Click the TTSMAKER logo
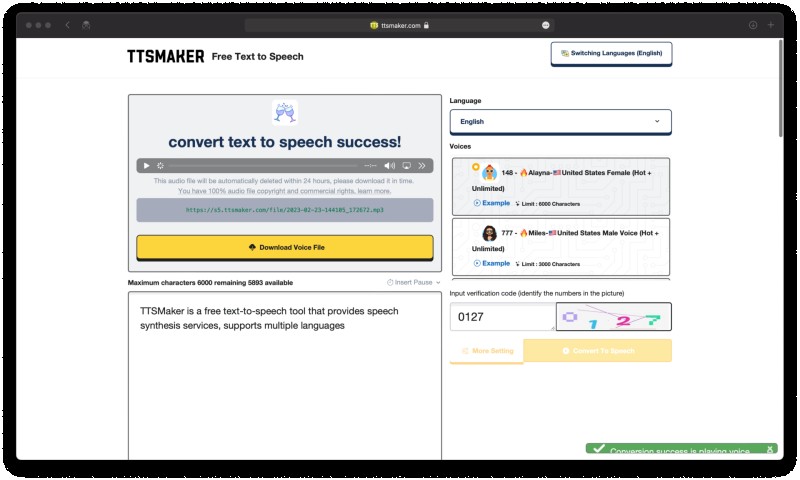 pos(166,57)
